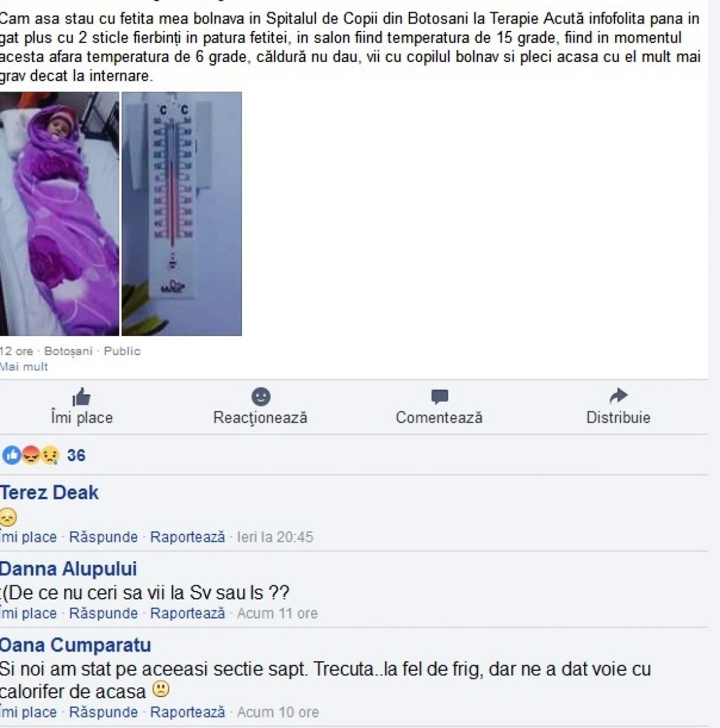The image size is (720, 728).
Task: Open the thermometer photo
Action: (182, 214)
